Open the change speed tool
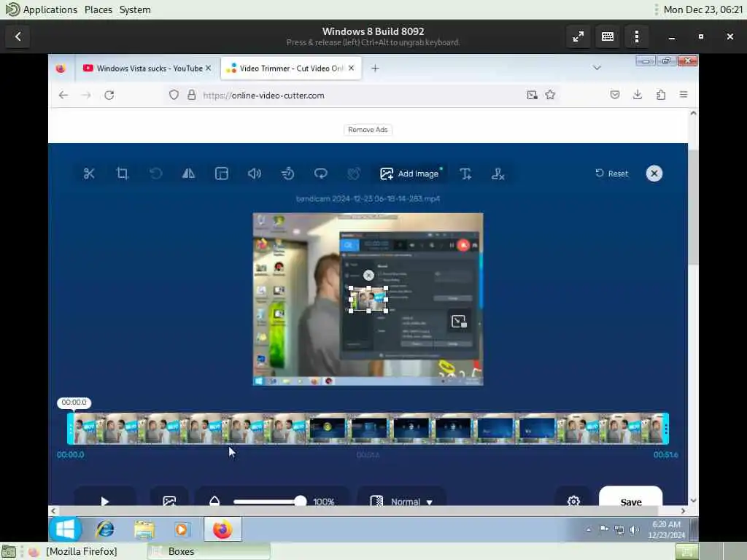Image resolution: width=747 pixels, height=560 pixels. click(x=287, y=174)
